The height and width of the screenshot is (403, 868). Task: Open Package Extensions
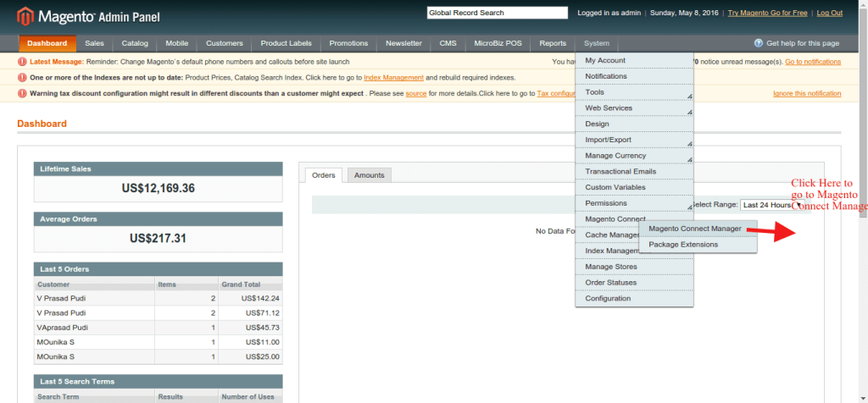tap(698, 245)
